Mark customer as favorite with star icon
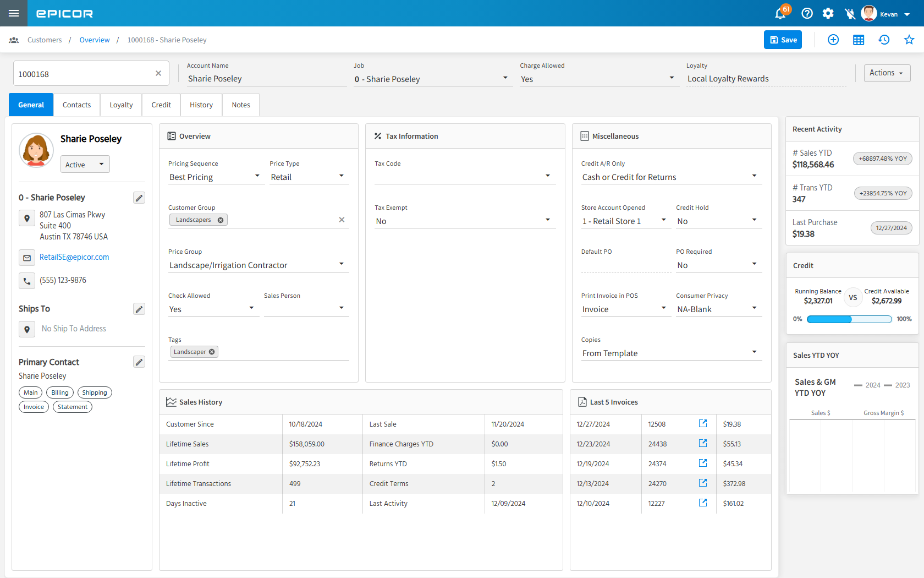This screenshot has width=924, height=578. click(909, 40)
